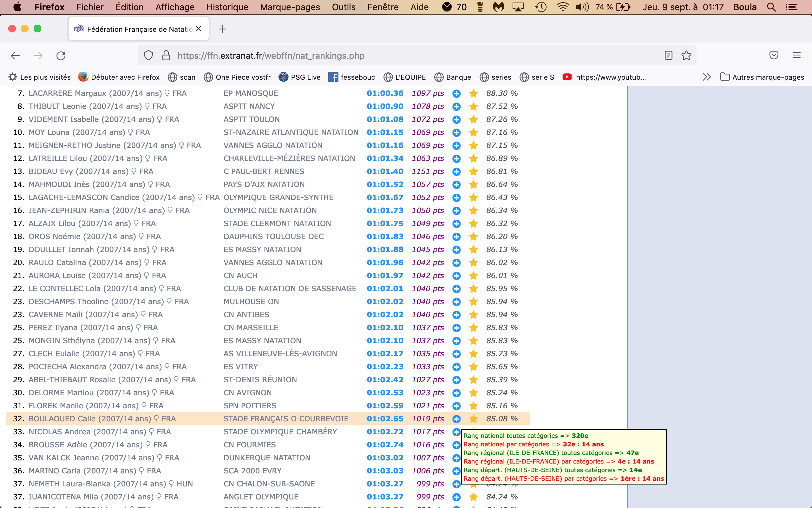Viewport: 812px width, 508px height.
Task: Open One Piece vostfr bookmark
Action: (237, 77)
